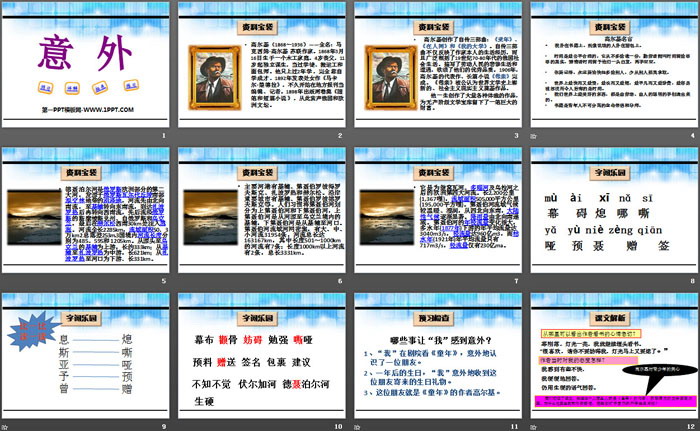Select the pinyin slide starting with mù ài
700x431 pixels.
(610, 214)
